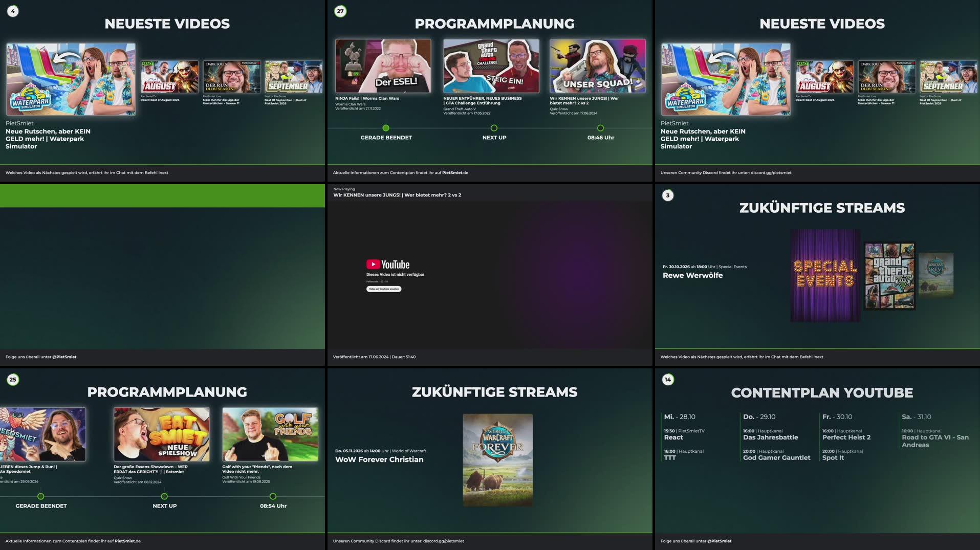
Task: Click the Now Playing video title text
Action: click(x=397, y=195)
